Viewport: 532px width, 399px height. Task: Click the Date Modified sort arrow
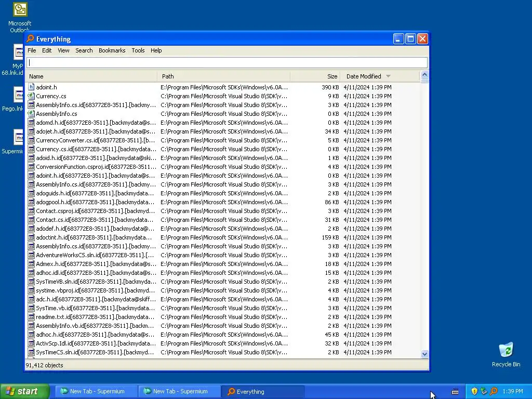click(x=389, y=76)
